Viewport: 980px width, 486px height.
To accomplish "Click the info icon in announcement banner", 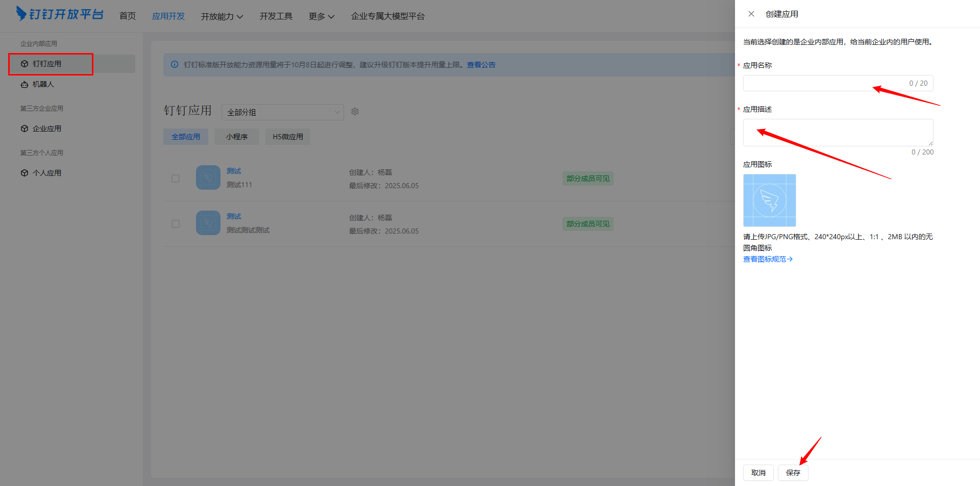I will coord(175,65).
